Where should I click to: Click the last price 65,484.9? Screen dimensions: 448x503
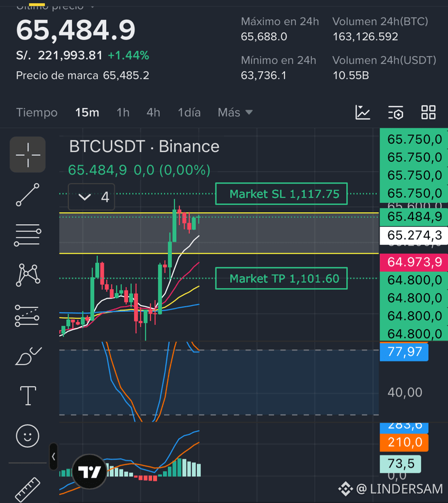pos(75,30)
